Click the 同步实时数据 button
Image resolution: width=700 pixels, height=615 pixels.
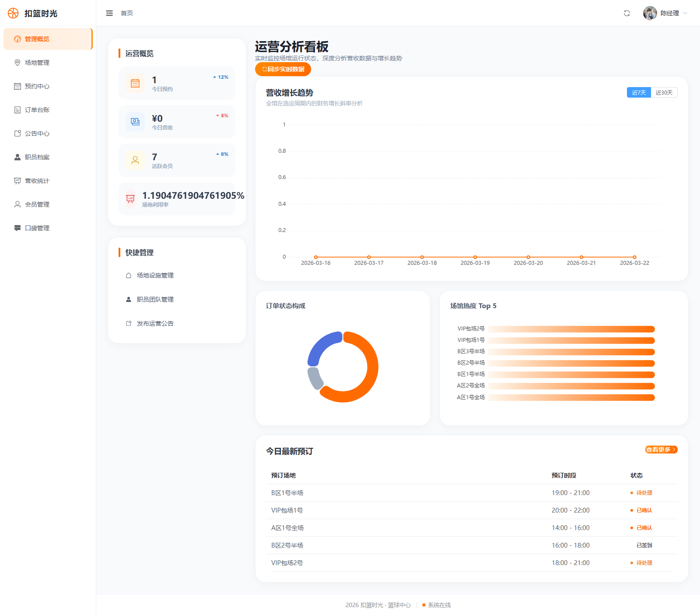(x=283, y=69)
